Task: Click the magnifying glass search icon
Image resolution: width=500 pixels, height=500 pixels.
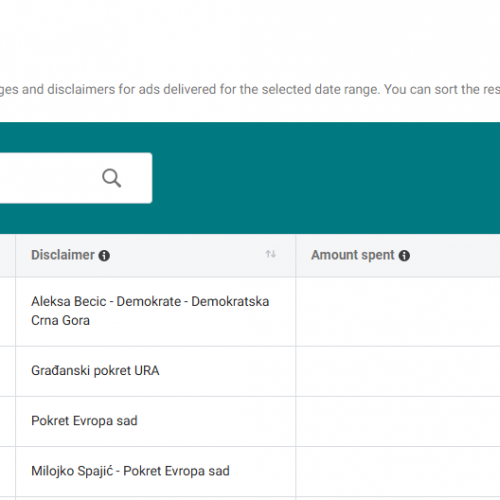Action: point(111,178)
